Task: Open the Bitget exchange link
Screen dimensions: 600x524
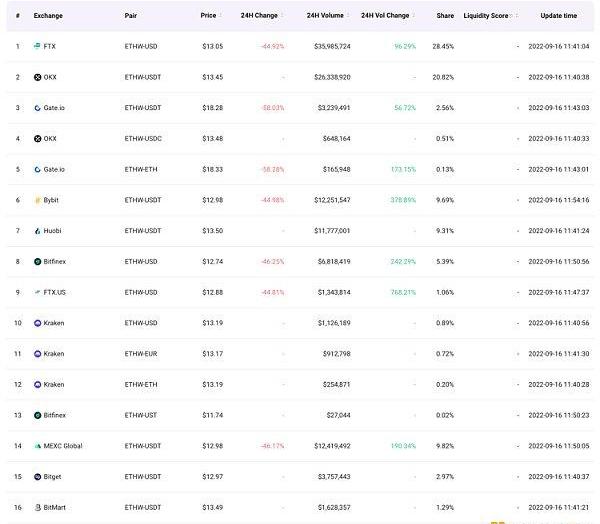Action: (52, 477)
